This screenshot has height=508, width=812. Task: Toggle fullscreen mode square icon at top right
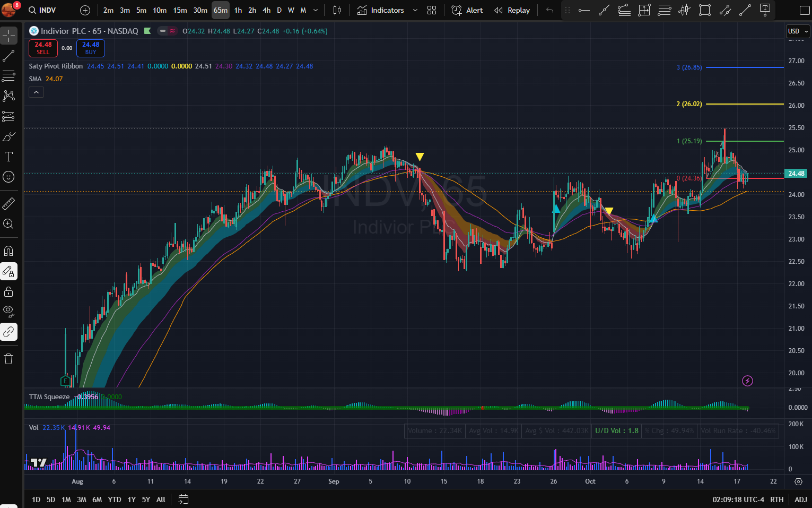point(804,10)
